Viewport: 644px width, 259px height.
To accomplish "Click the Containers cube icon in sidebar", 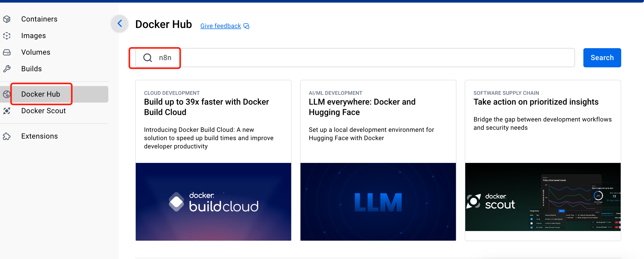I will (x=7, y=19).
